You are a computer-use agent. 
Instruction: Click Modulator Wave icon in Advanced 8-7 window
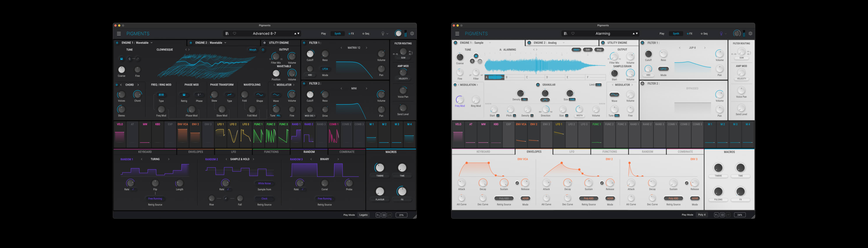click(276, 95)
